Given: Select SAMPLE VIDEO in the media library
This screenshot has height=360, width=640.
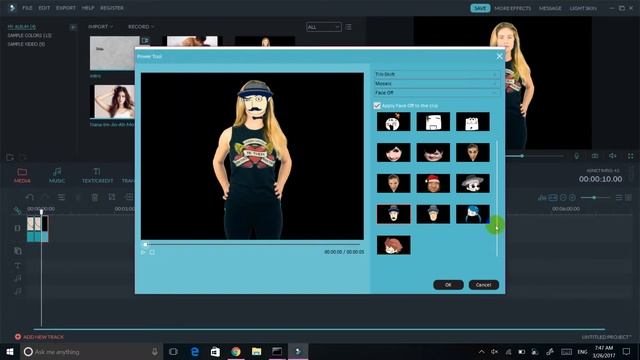Looking at the screenshot, I should click(x=26, y=44).
